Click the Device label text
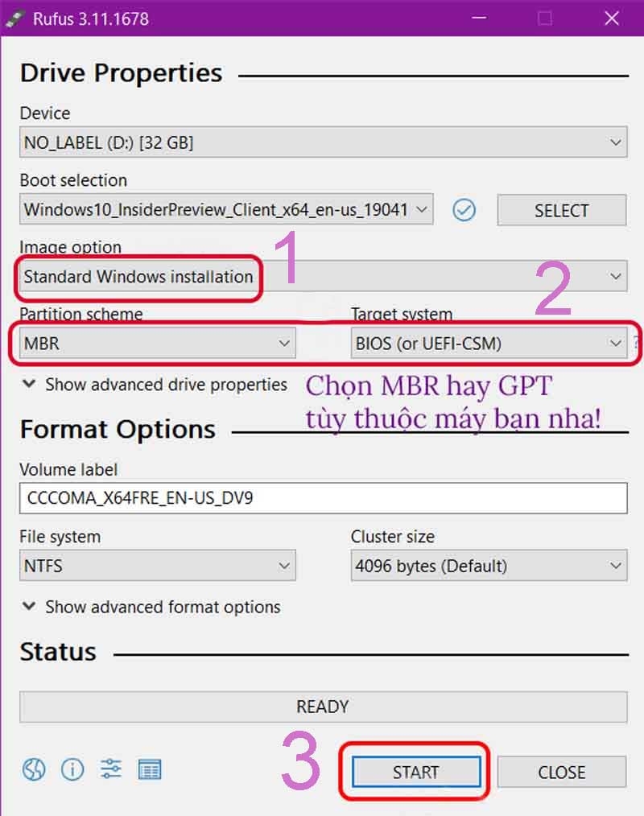Viewport: 644px width, 816px height. [x=45, y=113]
